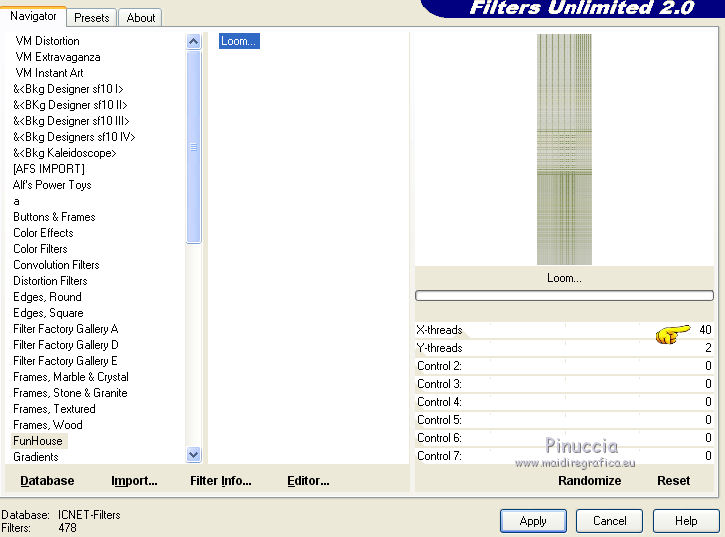The image size is (725, 537).
Task: Select &<Bkg Designers sf10 IV> category
Action: 74,137
